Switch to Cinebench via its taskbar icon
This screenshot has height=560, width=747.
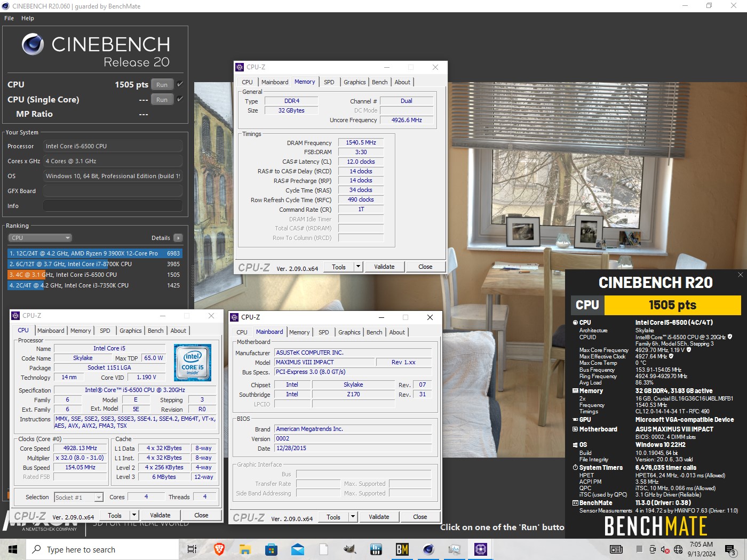point(428,549)
